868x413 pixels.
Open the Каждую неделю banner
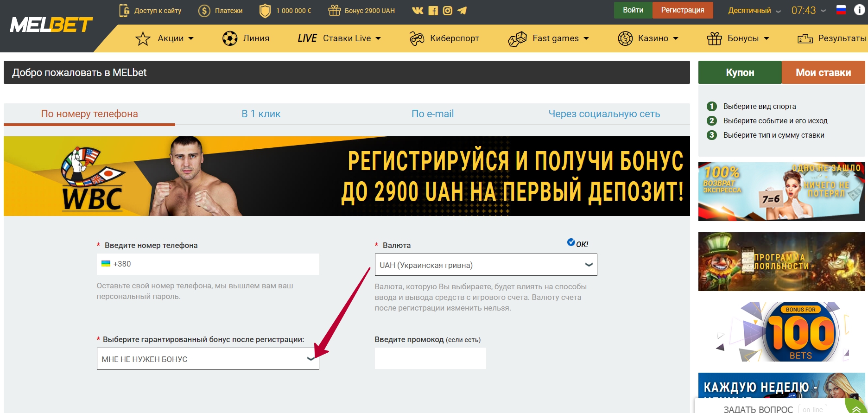[x=782, y=386]
